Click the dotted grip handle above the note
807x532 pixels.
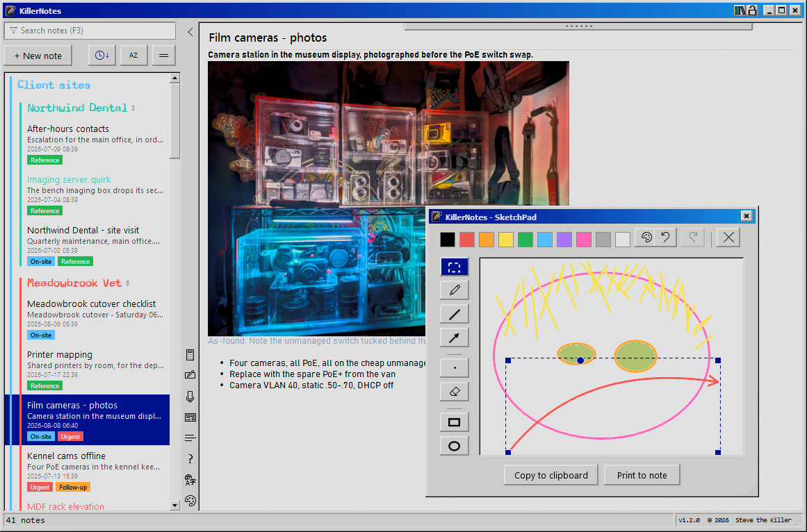point(578,26)
